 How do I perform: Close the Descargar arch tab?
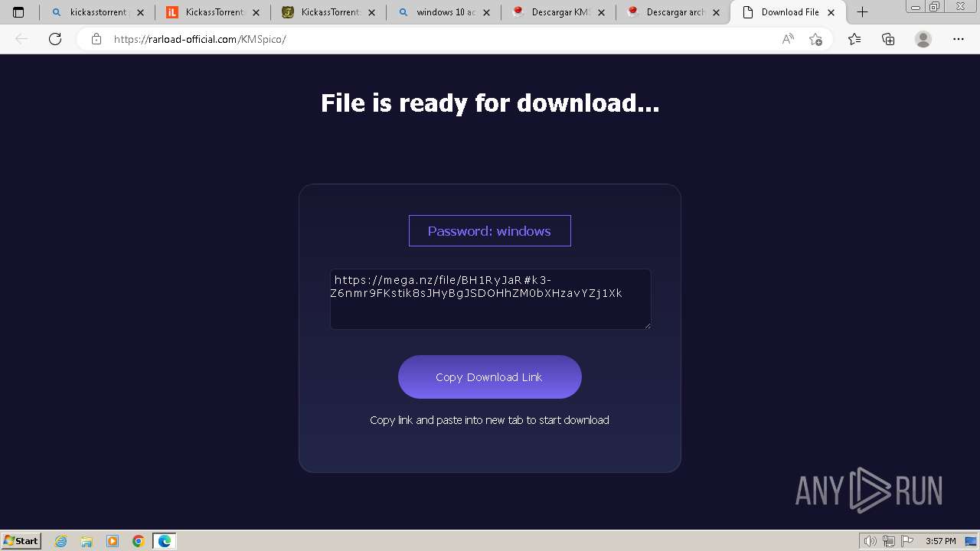717,12
